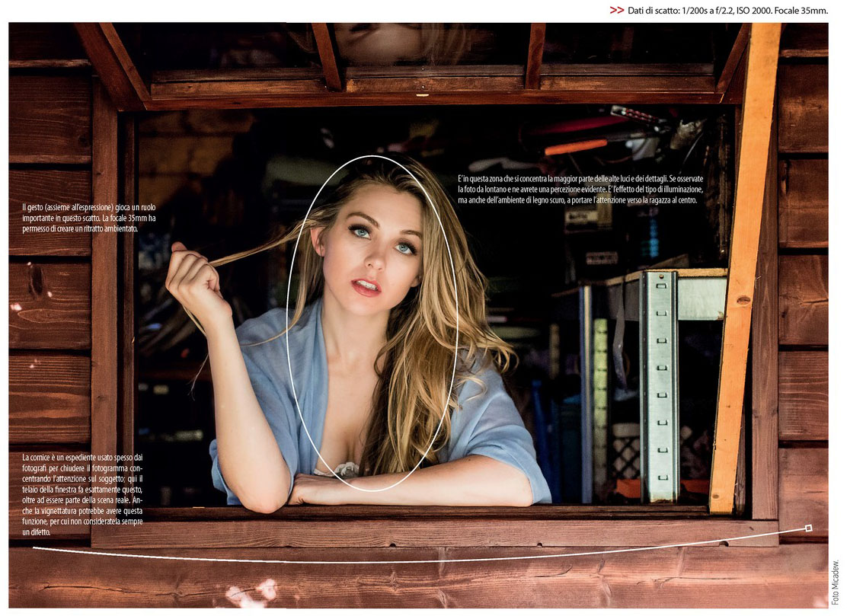Click the paragraph starting 'Il gesto (assieme all'espressione)'

pos(89,218)
